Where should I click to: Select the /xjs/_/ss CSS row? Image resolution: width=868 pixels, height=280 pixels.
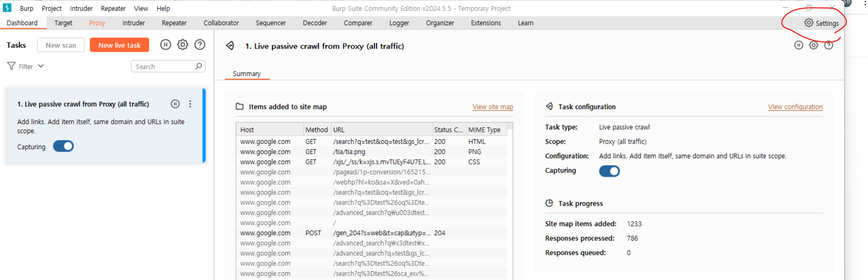pyautogui.click(x=372, y=162)
